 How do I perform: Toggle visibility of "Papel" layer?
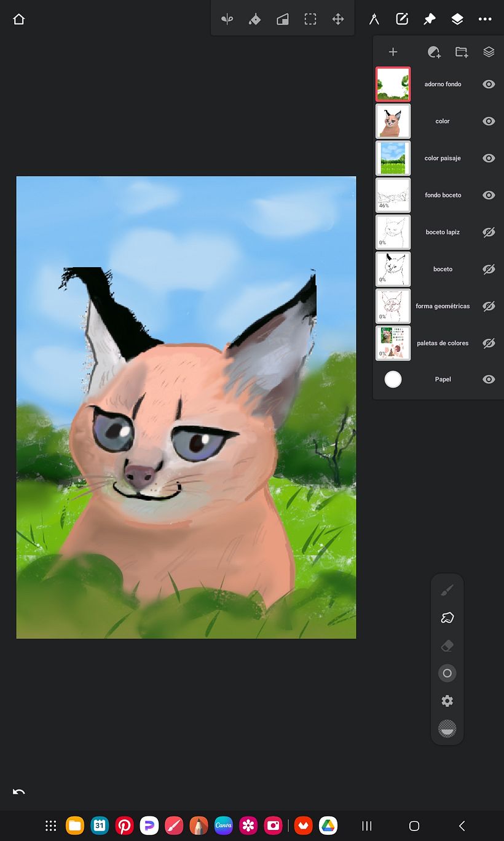tap(489, 380)
